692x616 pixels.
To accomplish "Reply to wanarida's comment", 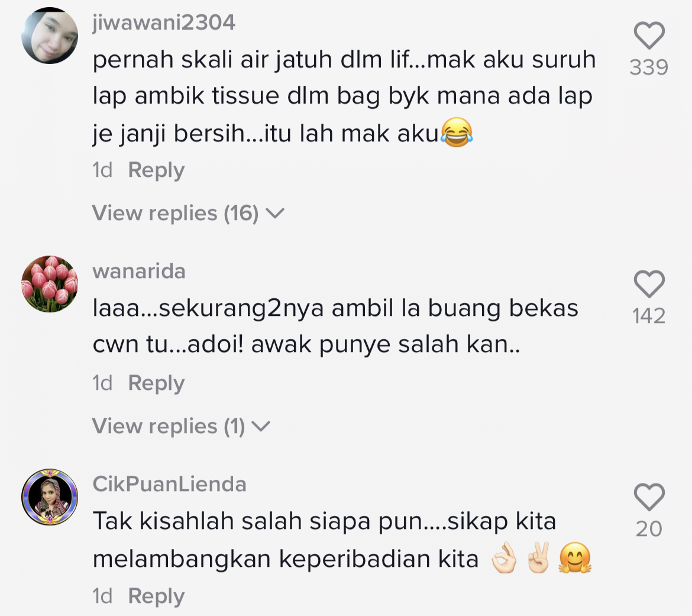I will click(x=156, y=383).
